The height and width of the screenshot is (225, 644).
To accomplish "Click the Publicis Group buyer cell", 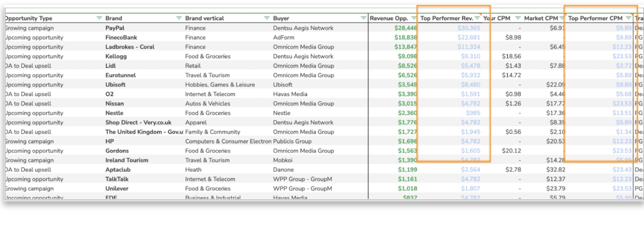I will pyautogui.click(x=292, y=141).
